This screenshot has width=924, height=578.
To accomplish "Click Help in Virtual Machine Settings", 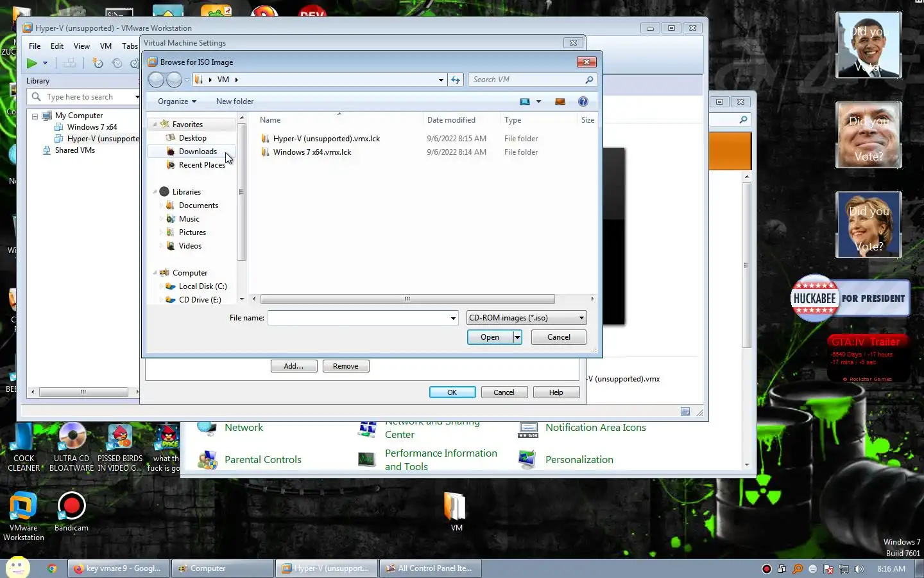I will (x=556, y=392).
